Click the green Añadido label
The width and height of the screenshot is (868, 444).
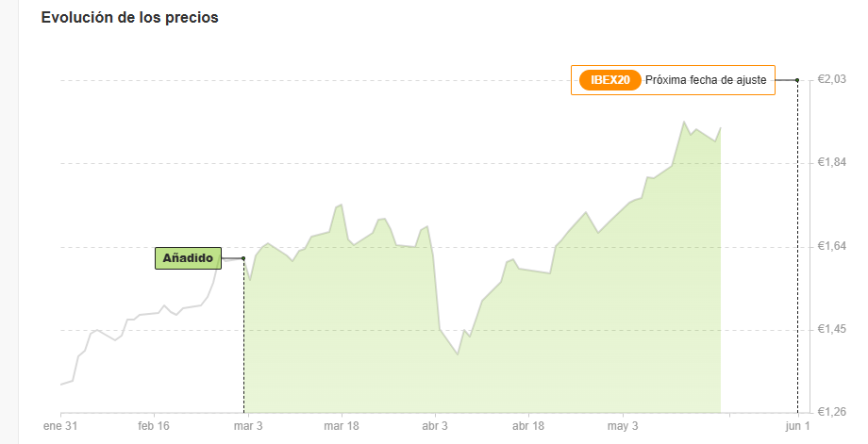pyautogui.click(x=188, y=258)
